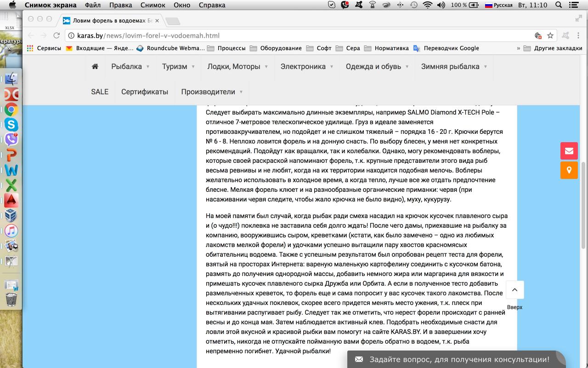Open the Переводчик Google bookmark

tap(451, 48)
